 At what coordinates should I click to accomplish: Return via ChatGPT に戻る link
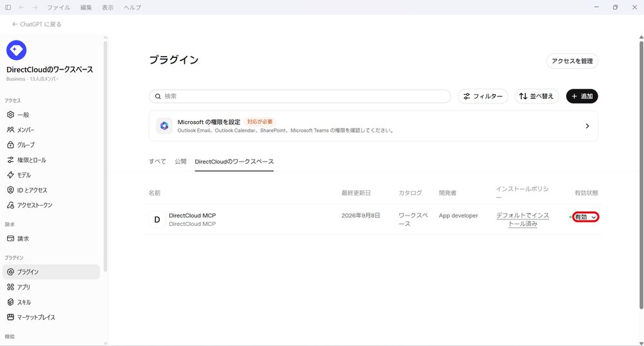click(37, 24)
